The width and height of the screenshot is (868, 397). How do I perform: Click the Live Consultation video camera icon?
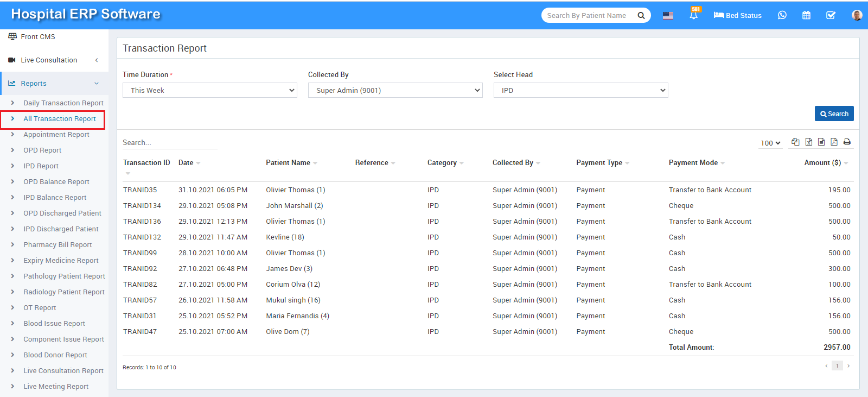[12, 60]
